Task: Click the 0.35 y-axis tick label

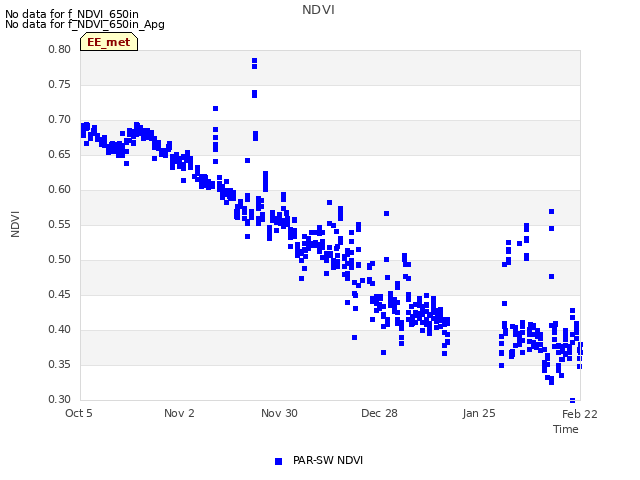Action: click(x=60, y=364)
